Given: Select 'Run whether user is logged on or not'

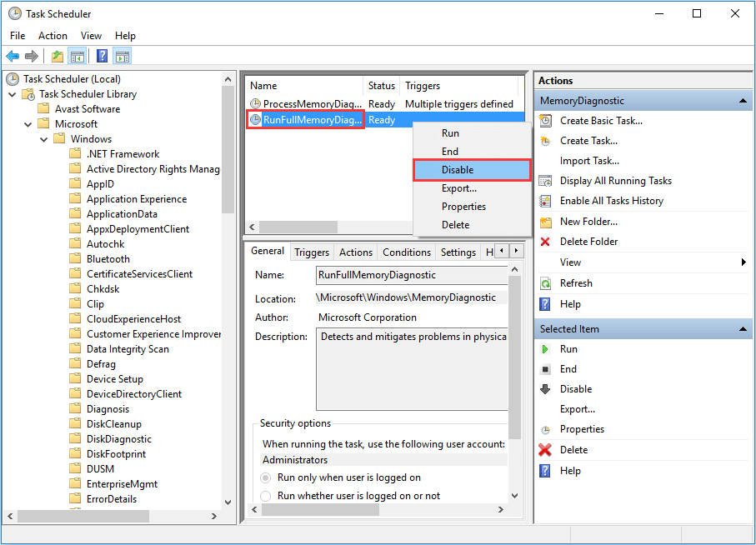Looking at the screenshot, I should [x=265, y=496].
